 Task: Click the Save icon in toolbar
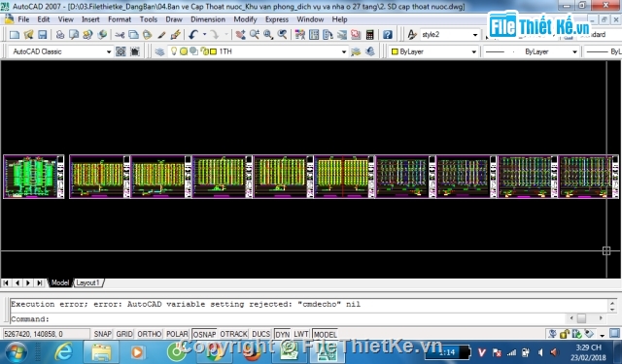coord(43,35)
